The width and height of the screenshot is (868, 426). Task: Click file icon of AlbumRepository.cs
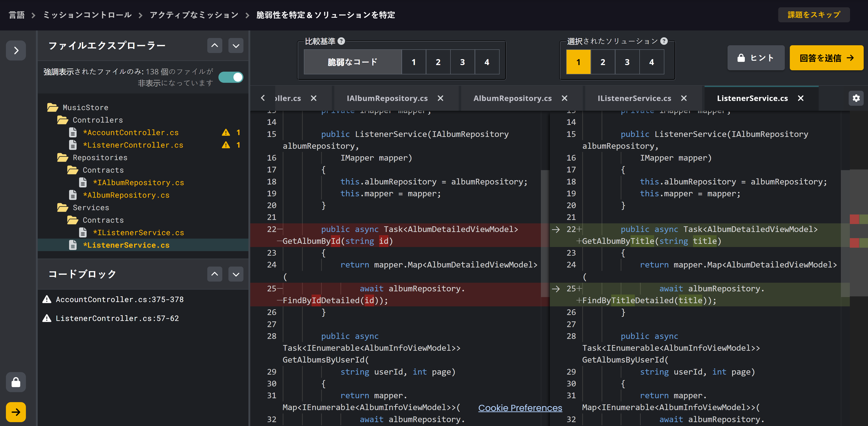73,195
